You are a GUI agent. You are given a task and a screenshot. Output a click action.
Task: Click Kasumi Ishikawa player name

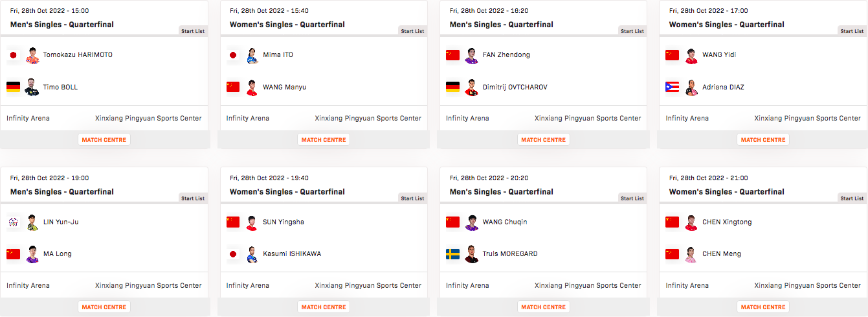[x=291, y=253]
